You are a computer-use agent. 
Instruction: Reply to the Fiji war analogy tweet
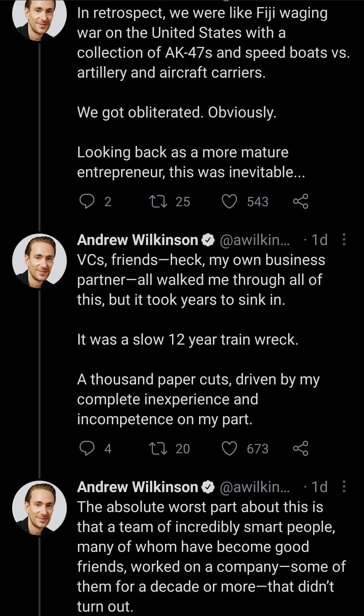[x=87, y=202]
